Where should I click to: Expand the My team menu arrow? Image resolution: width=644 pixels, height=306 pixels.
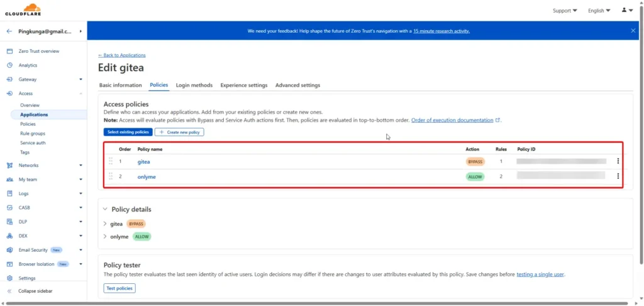[x=81, y=179]
